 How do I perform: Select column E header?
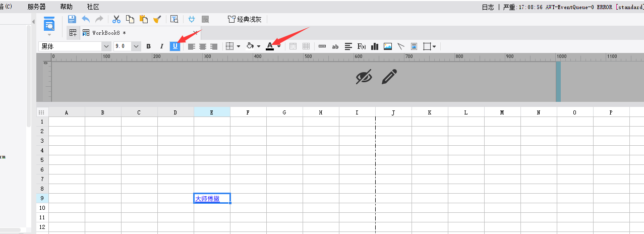pos(212,112)
